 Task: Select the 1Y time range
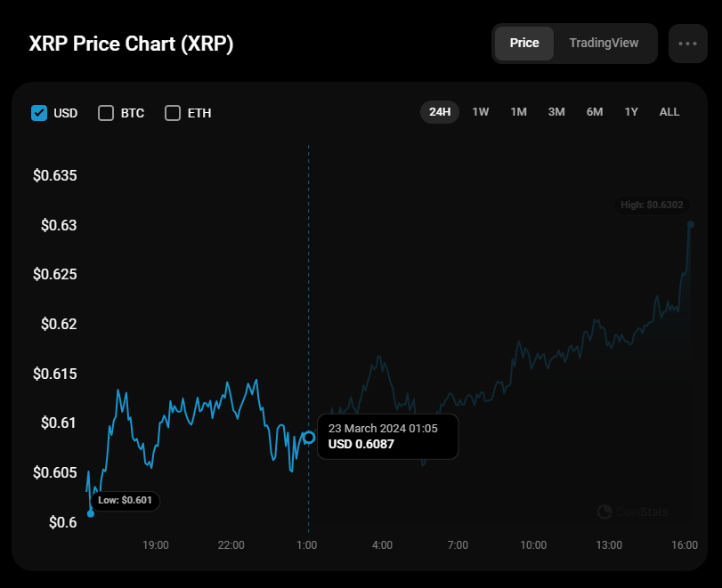[631, 112]
